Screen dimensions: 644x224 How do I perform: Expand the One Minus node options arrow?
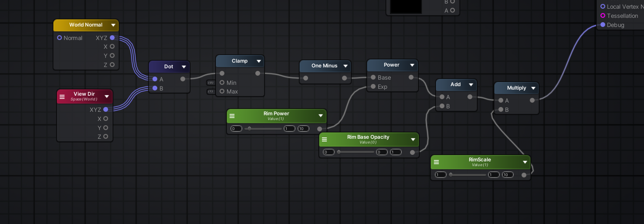pyautogui.click(x=346, y=66)
